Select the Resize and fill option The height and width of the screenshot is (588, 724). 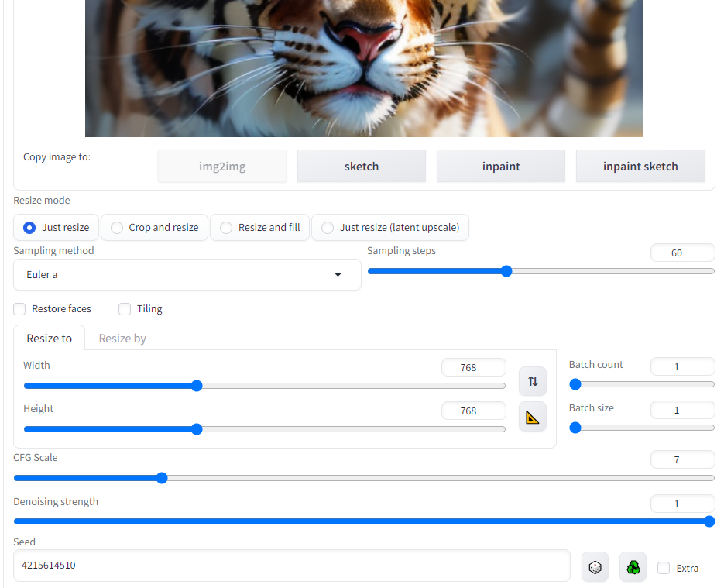tap(226, 228)
